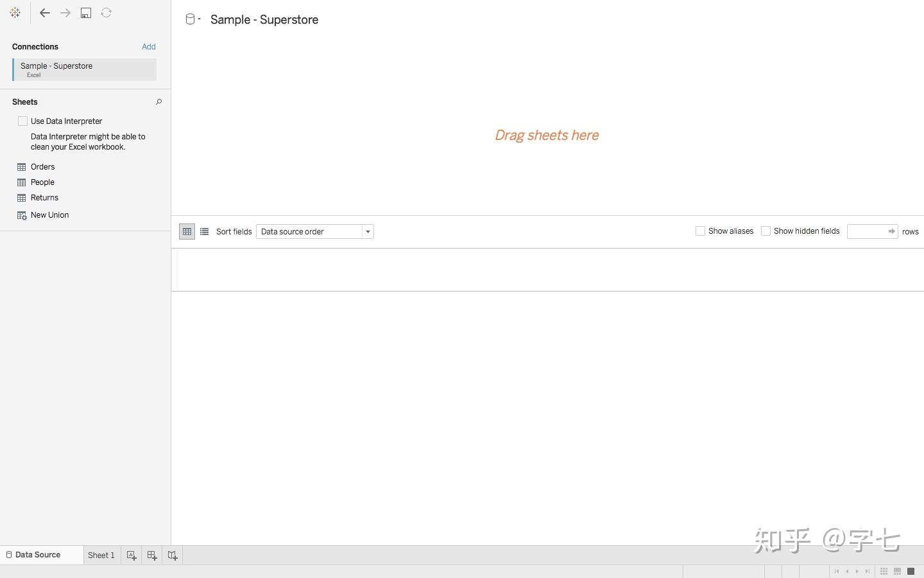Switch to metadata list view

204,231
